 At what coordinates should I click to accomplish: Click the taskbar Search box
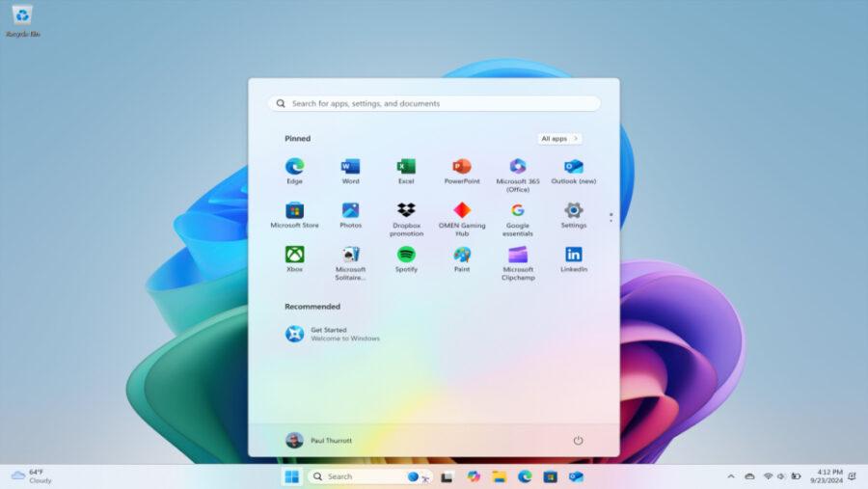click(369, 476)
